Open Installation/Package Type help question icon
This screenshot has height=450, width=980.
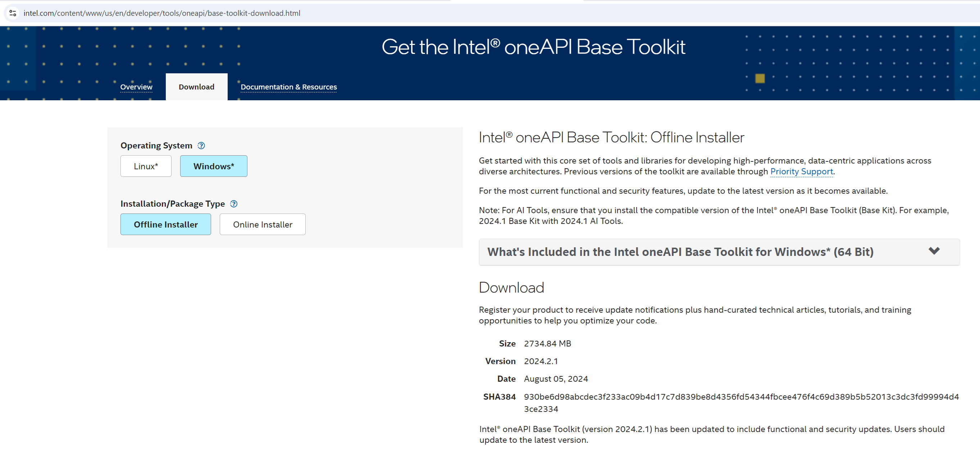point(234,204)
